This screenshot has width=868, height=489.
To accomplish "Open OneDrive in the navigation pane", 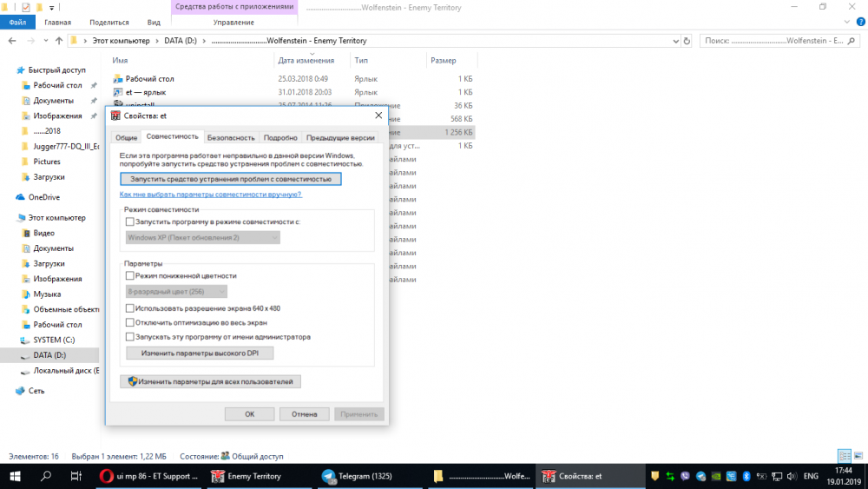I will 43,197.
